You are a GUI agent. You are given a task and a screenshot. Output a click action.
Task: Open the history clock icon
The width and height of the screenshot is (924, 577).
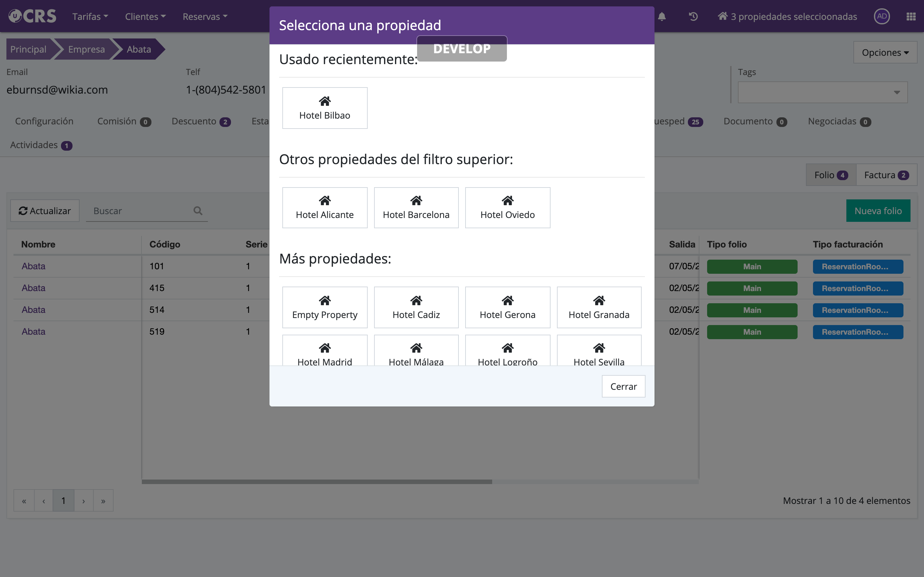[x=693, y=17]
